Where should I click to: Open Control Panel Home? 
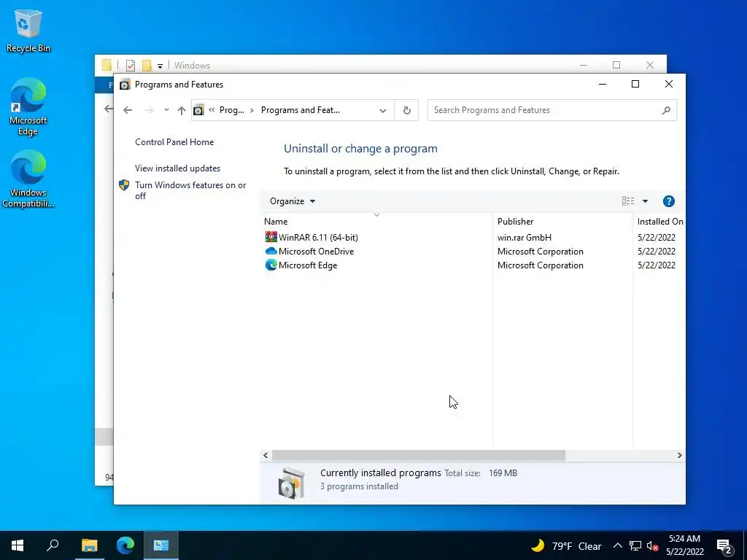[174, 142]
